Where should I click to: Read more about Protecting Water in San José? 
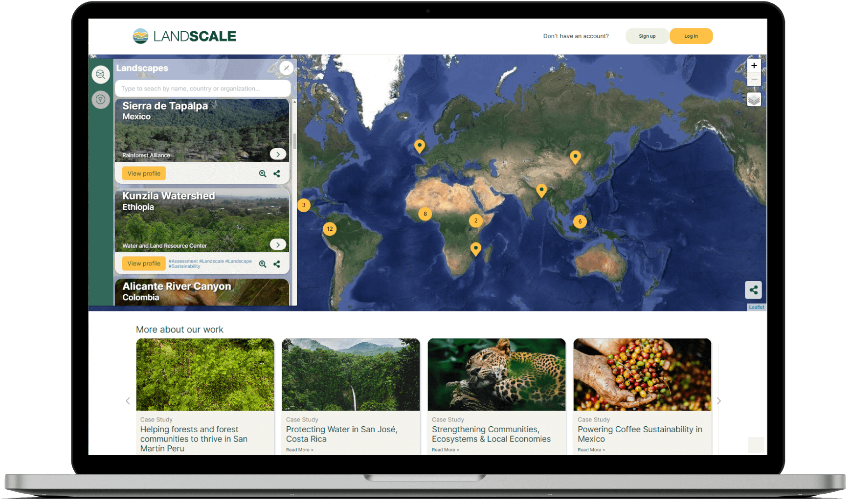click(x=299, y=450)
